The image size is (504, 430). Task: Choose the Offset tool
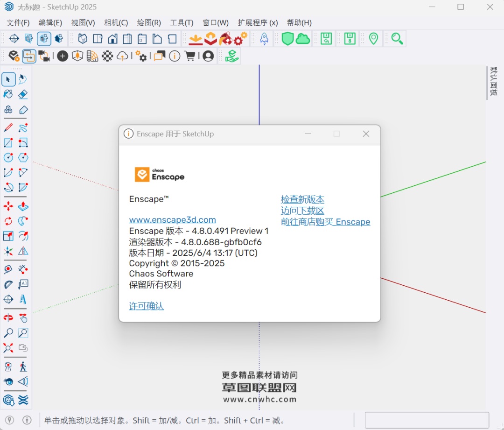23,236
